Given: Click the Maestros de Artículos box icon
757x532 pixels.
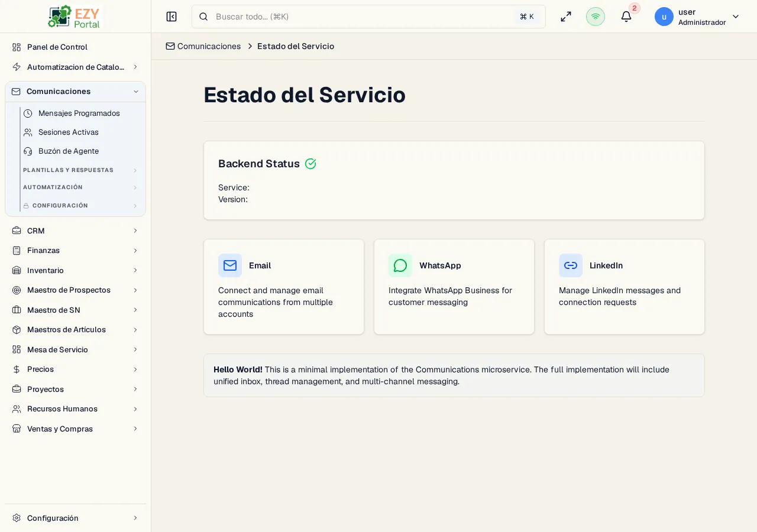Looking at the screenshot, I should click(x=17, y=330).
